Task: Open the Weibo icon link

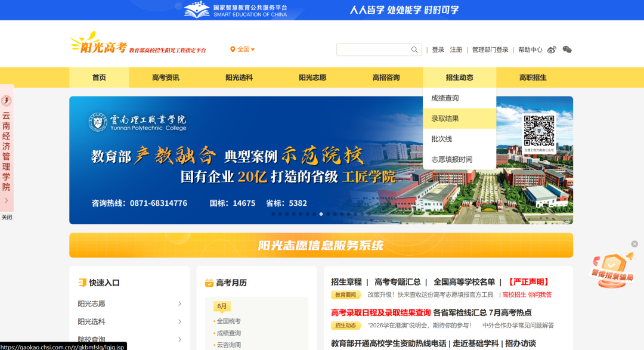Action: click(x=552, y=49)
